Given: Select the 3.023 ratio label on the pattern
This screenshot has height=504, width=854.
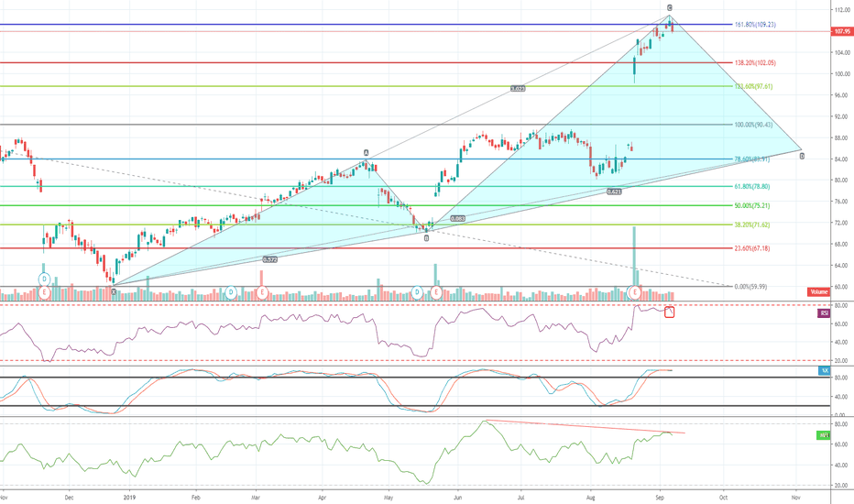Looking at the screenshot, I should click(x=518, y=88).
